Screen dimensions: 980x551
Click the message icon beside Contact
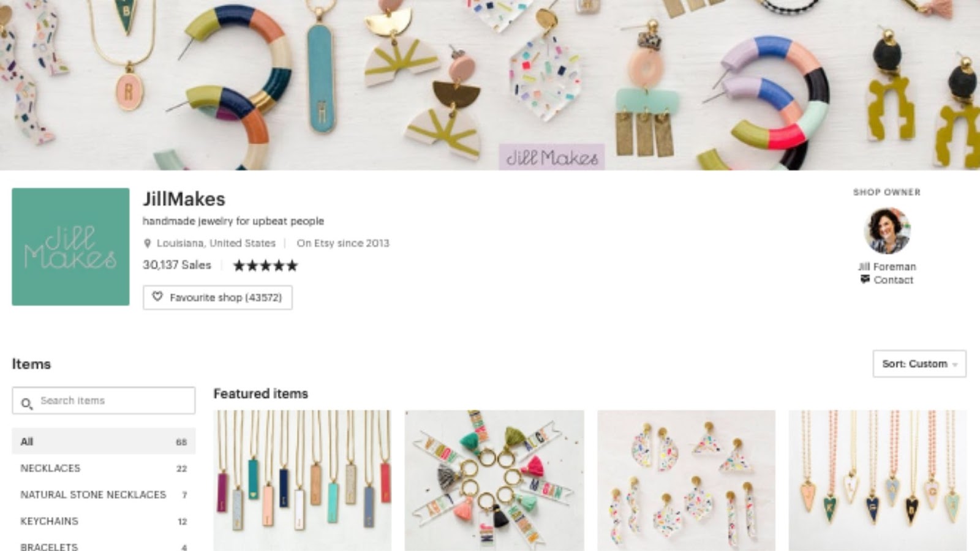865,279
